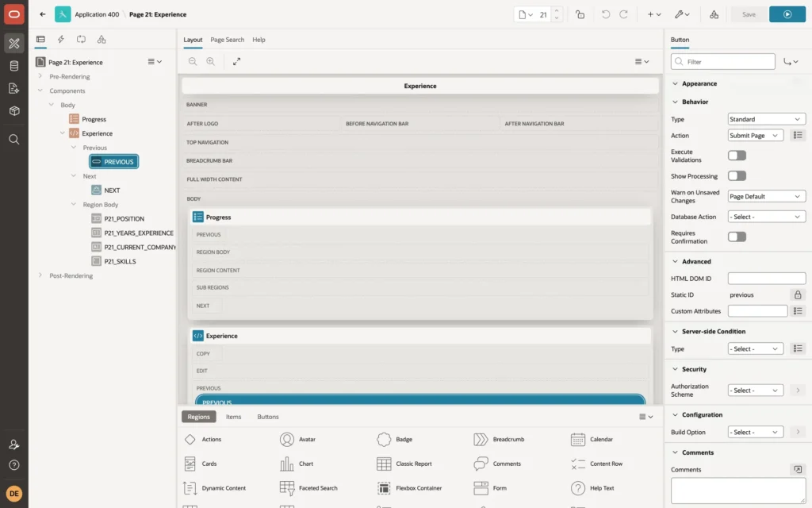Open Gallery cube icon in sidebar
The height and width of the screenshot is (508, 812).
[x=14, y=111]
